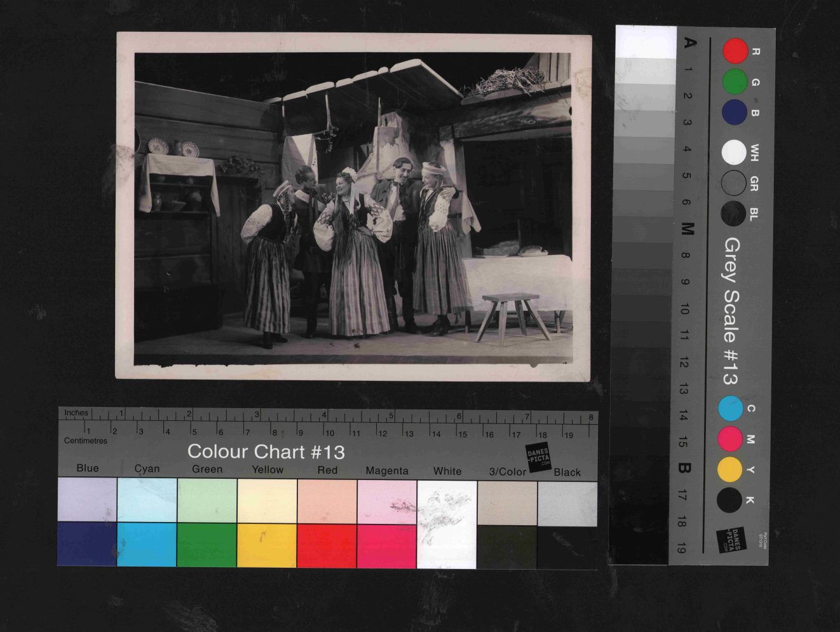The image size is (840, 632).
Task: Click the magenta circle labeled M
Action: point(730,439)
